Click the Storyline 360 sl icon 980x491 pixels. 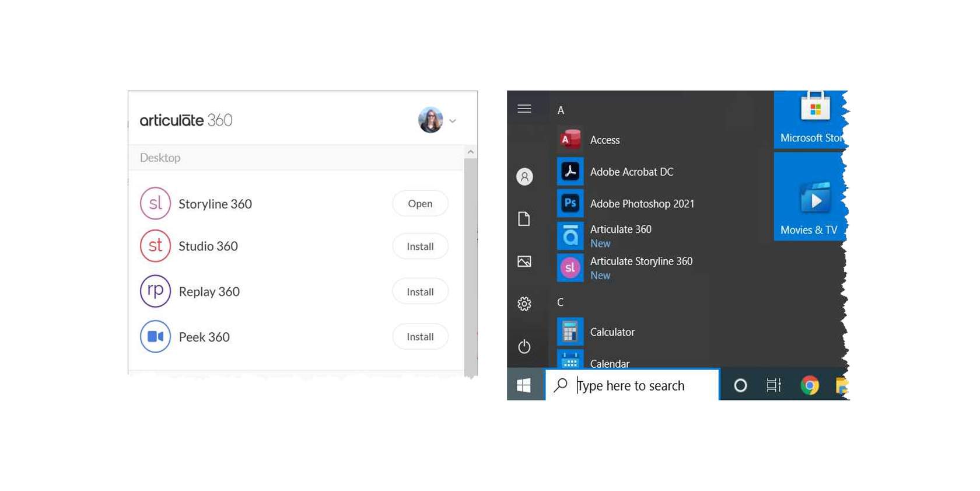tap(155, 203)
